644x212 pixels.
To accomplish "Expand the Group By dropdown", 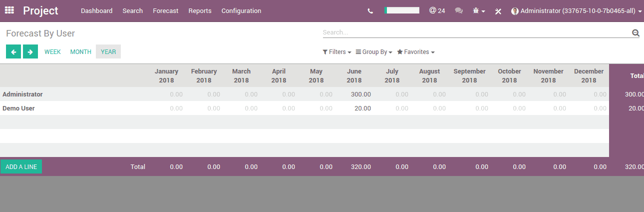I will pos(374,52).
